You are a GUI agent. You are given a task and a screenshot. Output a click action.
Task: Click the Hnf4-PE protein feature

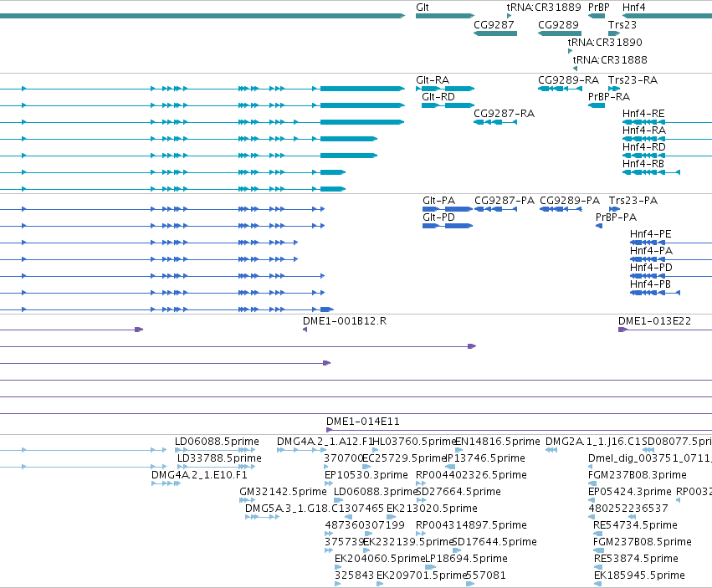point(671,243)
